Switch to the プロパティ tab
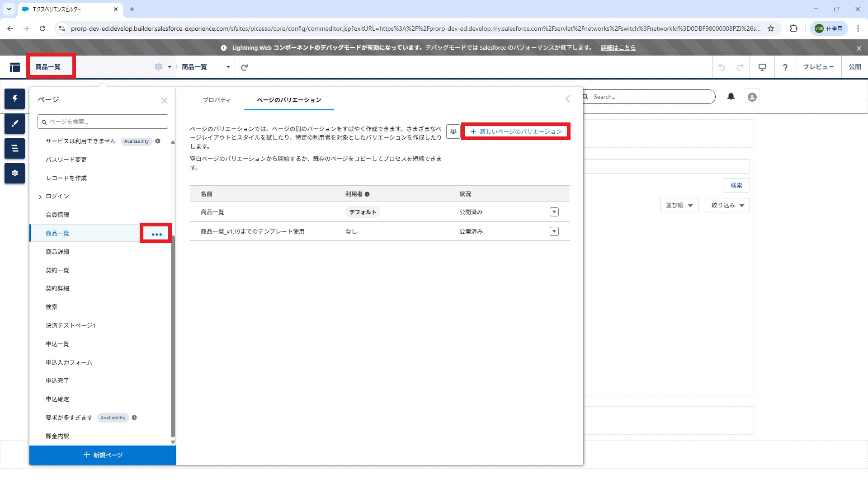 coord(217,100)
